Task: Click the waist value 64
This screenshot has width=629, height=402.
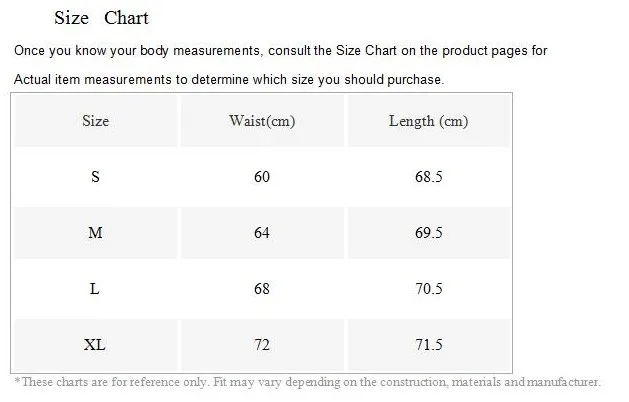Action: tap(262, 233)
